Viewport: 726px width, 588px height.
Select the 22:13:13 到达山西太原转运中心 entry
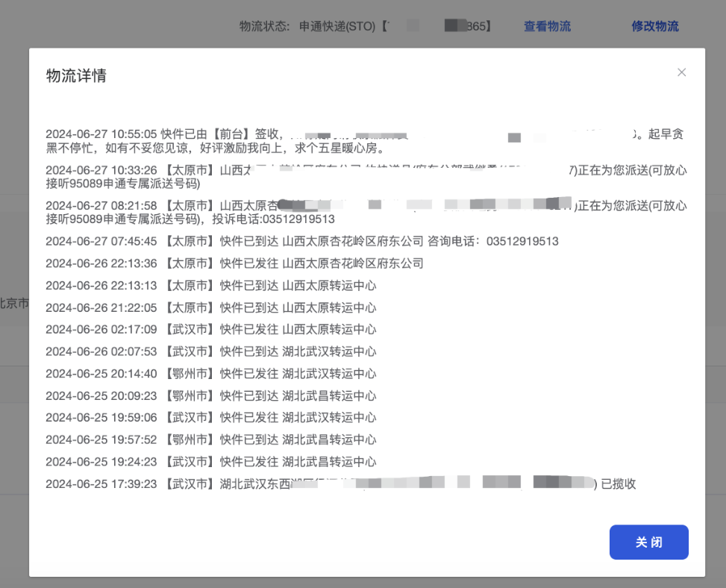[x=210, y=286]
